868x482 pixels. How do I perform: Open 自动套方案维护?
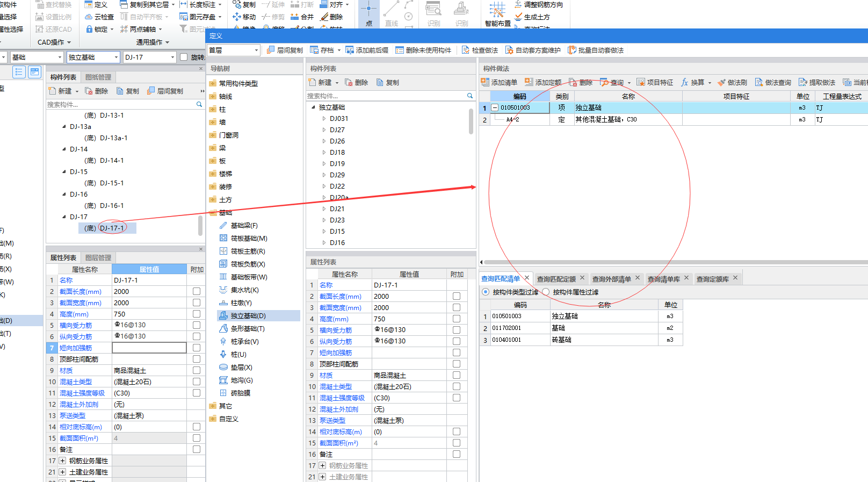click(x=533, y=50)
